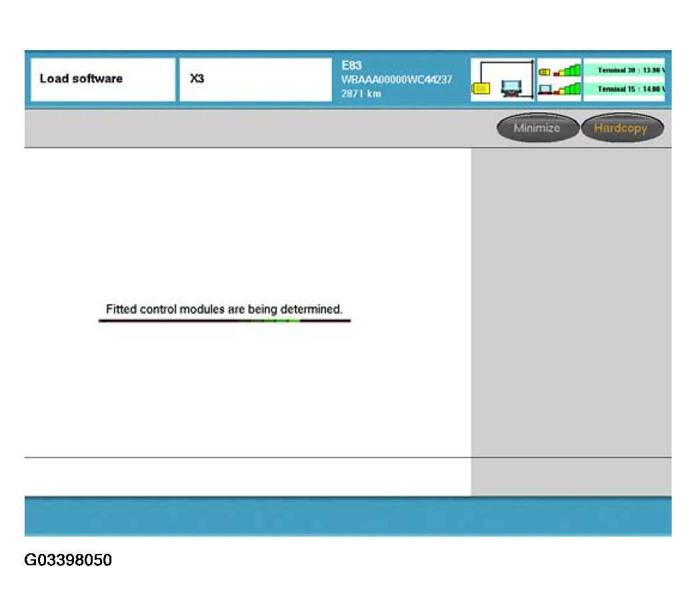Click the empty gray side panel on the right
Screen dimensions: 697x616
coord(571,300)
